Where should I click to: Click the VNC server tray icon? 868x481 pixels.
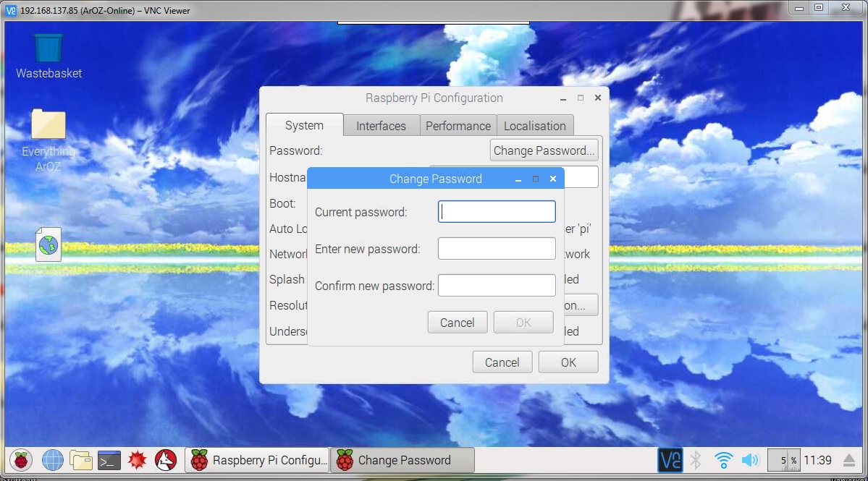pyautogui.click(x=670, y=460)
